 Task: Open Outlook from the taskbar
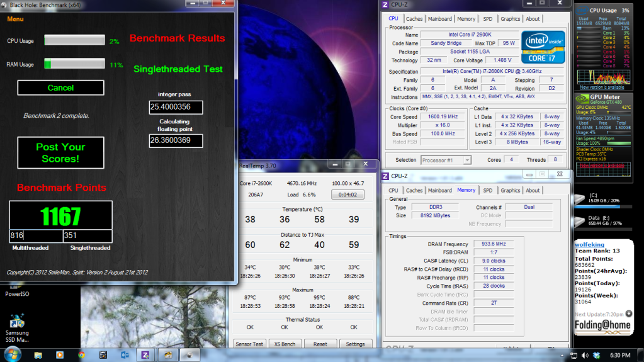pos(125,355)
